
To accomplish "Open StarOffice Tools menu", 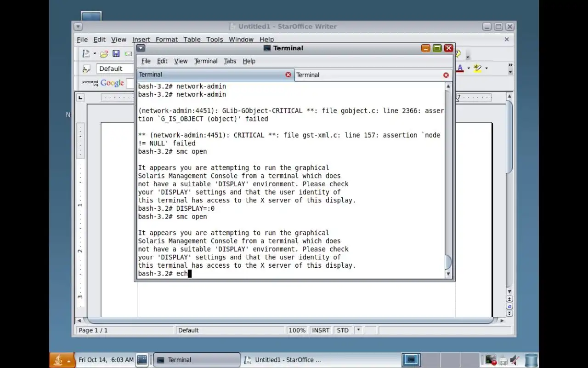I will click(215, 40).
